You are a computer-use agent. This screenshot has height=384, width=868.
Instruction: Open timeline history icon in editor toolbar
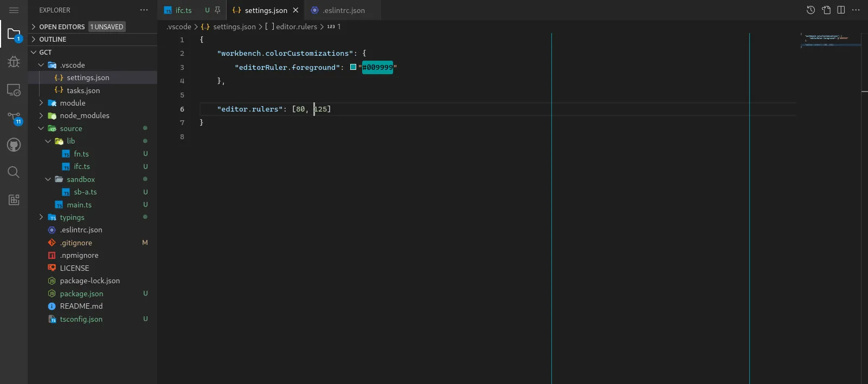click(x=811, y=10)
